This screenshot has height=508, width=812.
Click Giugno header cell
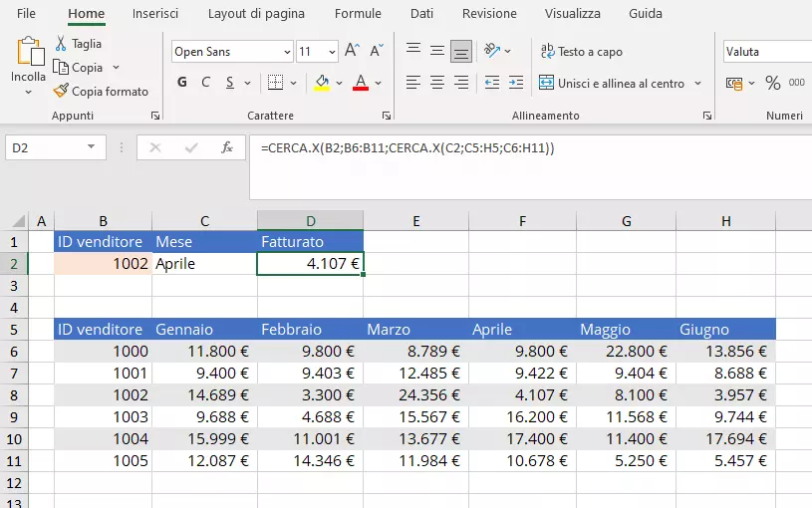tap(725, 330)
